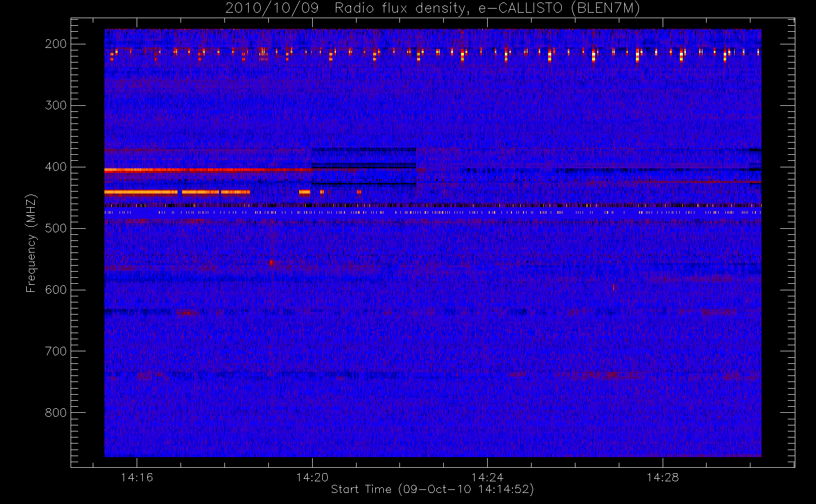Image resolution: width=816 pixels, height=504 pixels.
Task: Click the 400 frequency tick label
Action: pyautogui.click(x=56, y=167)
